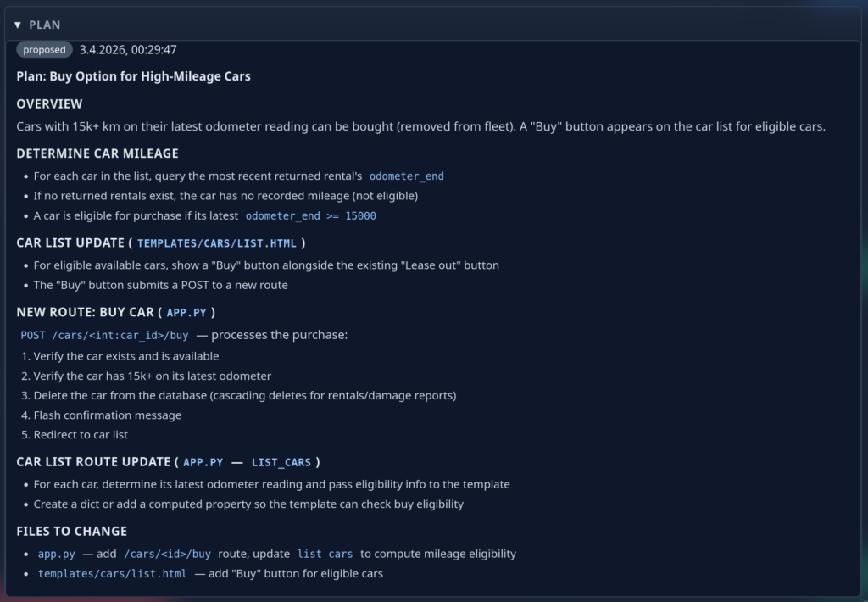
Task: Click the Redirect to car list step
Action: click(x=81, y=435)
